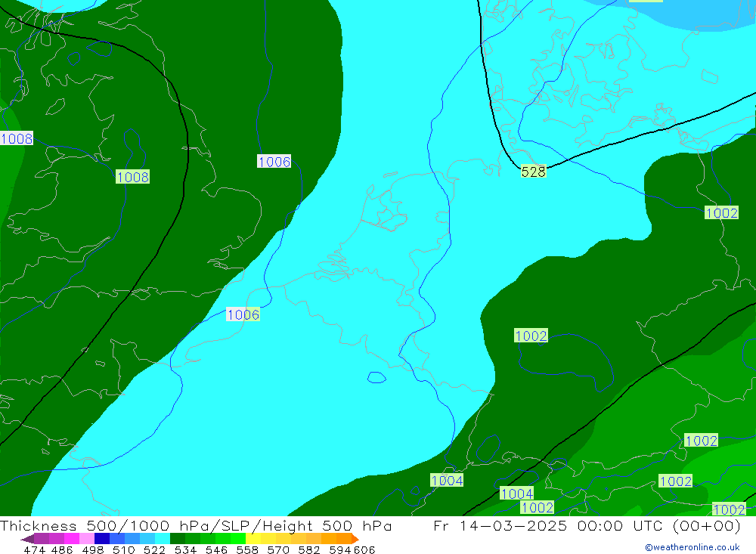Click the 558 legend value
The width and height of the screenshot is (756, 554).
point(247,549)
